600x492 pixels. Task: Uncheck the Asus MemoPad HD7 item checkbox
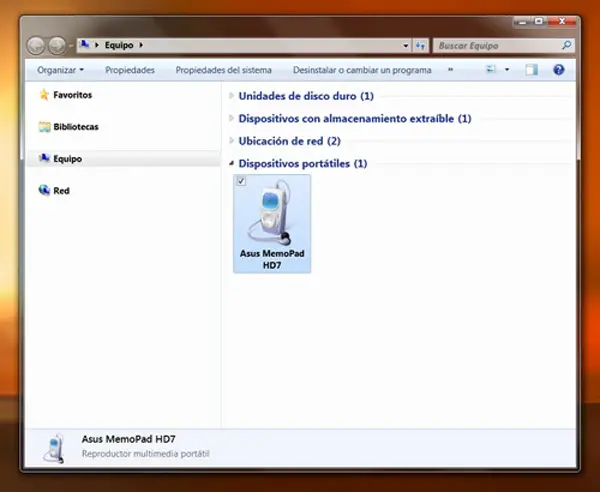[x=241, y=181]
